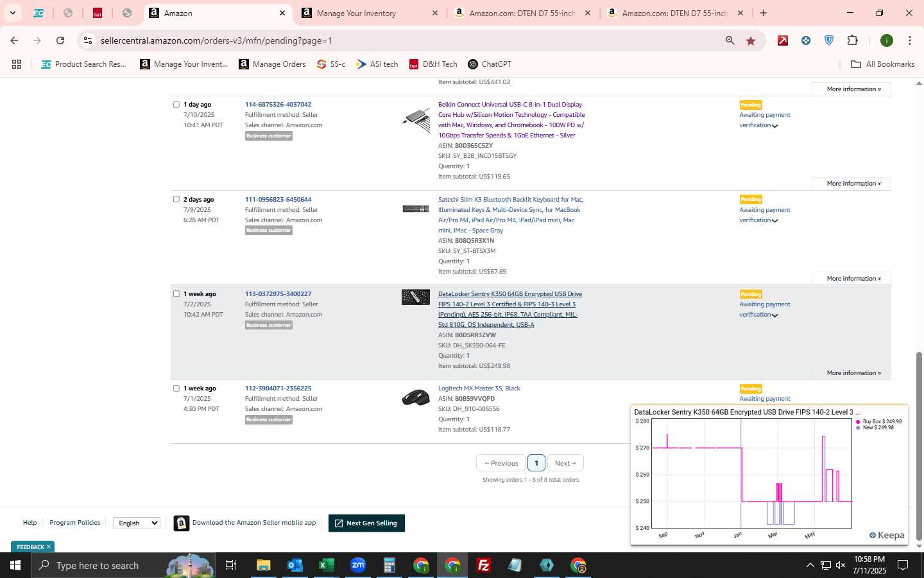Open the Chrome zoom magnifier icon
Image resolution: width=924 pixels, height=578 pixels.
coord(730,40)
